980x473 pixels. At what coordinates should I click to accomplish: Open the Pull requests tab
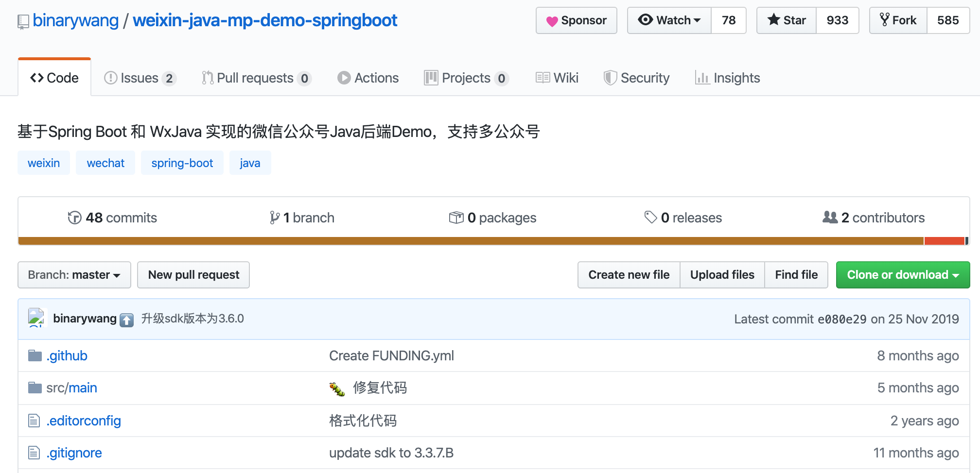pyautogui.click(x=256, y=78)
